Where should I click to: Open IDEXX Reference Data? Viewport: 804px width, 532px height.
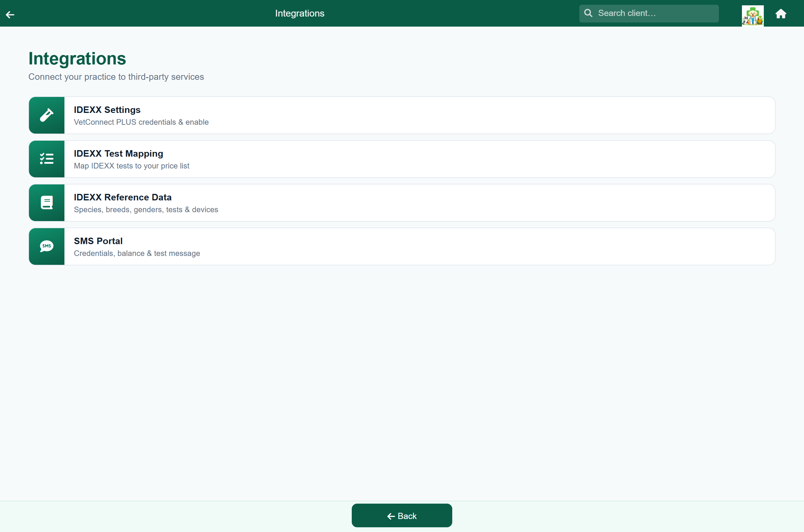click(x=402, y=203)
